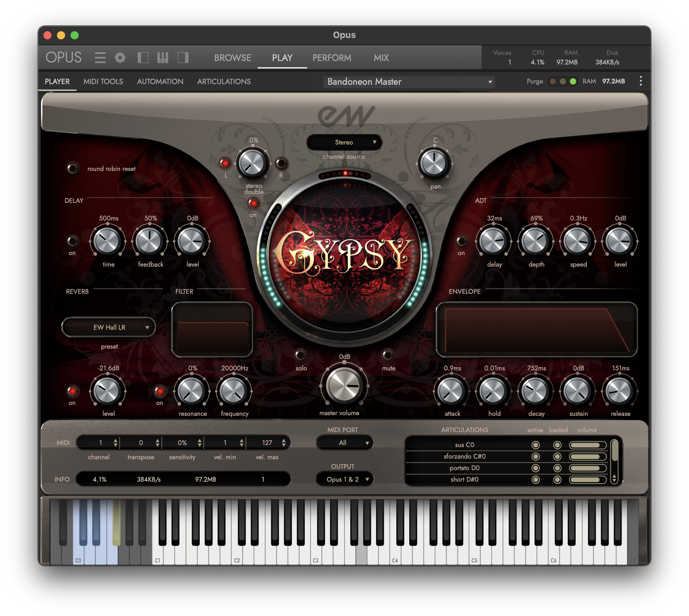Click the green Purge indicator light
Image resolution: width=689 pixels, height=616 pixels.
[573, 81]
